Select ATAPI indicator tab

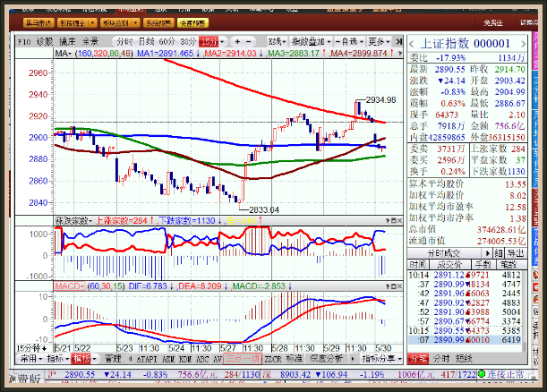[x=147, y=359]
